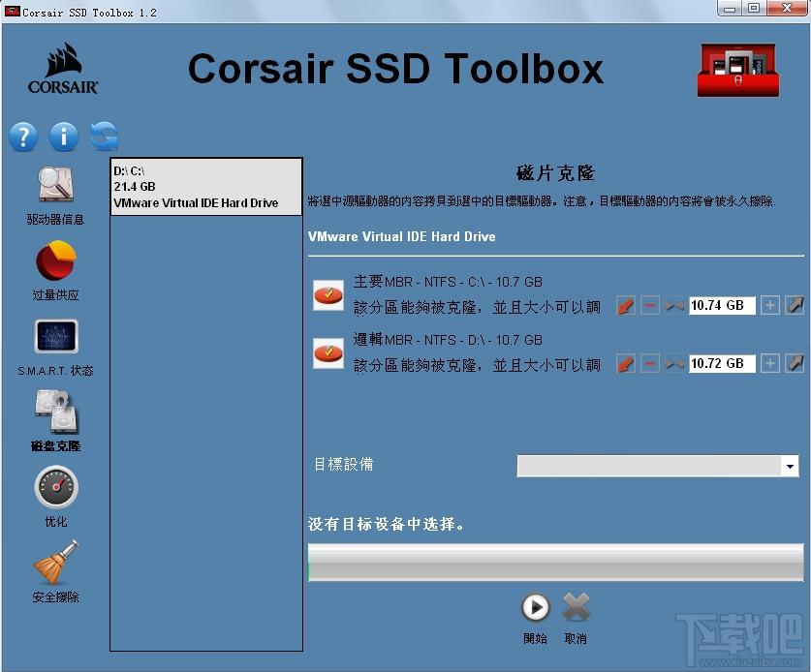Screen dimensions: 811x672
Task: Click the Corsair logo
Action: [63, 69]
